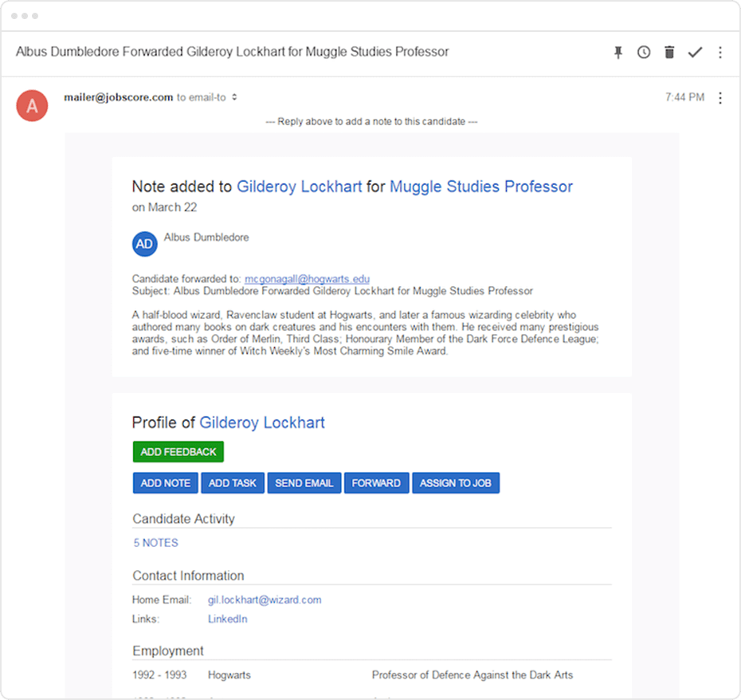Screen dimensions: 741x700
Task: Click the mcgonagall@hogwarts.edu email link
Action: pyautogui.click(x=308, y=278)
